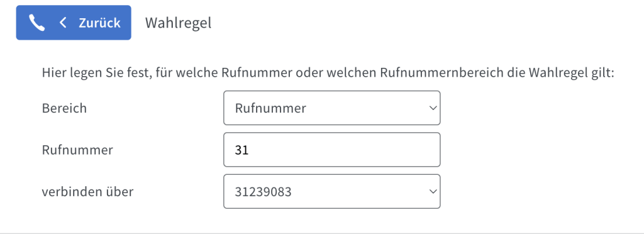Click the Wahlregel page title

pyautogui.click(x=178, y=23)
